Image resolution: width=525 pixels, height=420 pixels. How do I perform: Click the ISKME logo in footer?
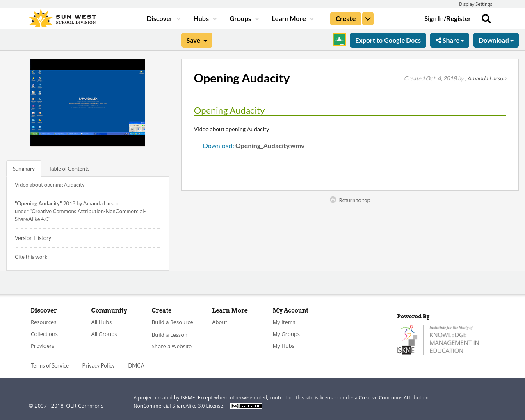click(438, 340)
